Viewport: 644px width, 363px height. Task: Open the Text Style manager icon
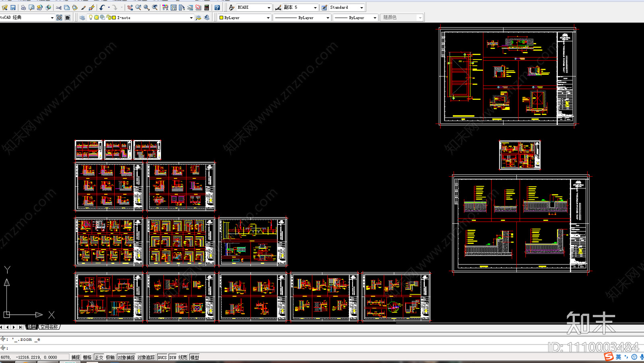click(231, 7)
